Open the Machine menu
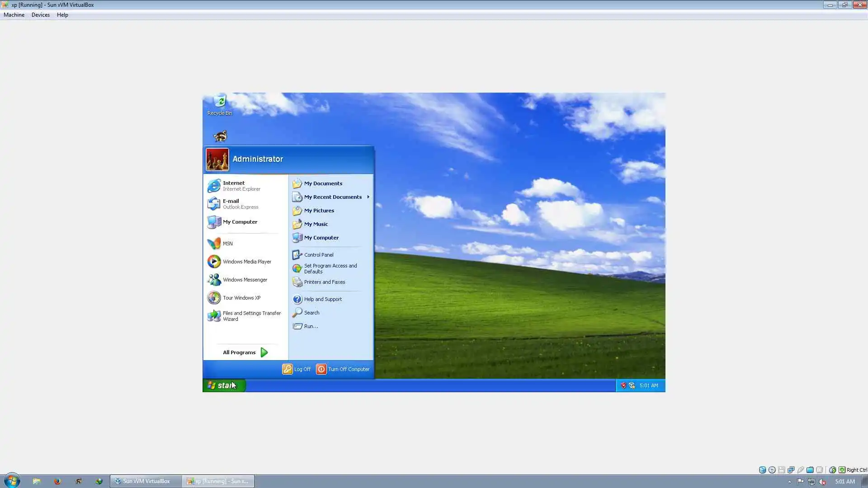This screenshot has height=488, width=868. 14,15
